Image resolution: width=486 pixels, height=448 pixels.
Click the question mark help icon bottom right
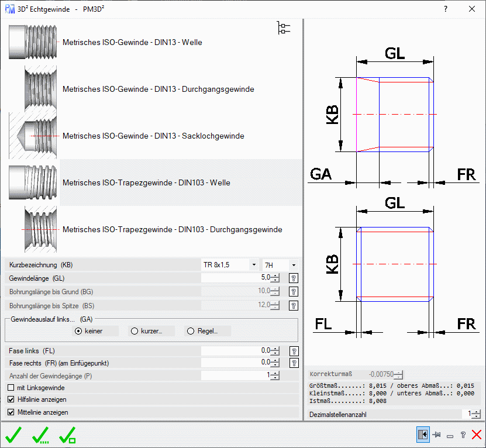[463, 435]
